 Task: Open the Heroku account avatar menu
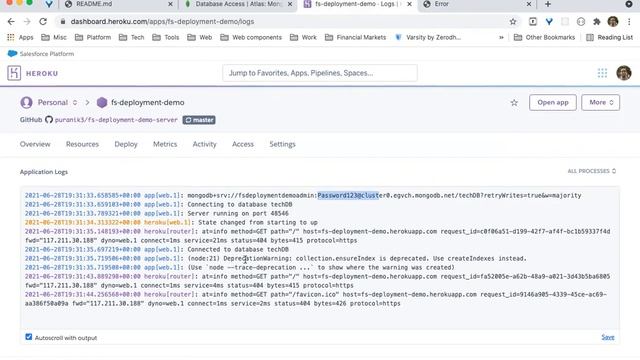click(624, 73)
